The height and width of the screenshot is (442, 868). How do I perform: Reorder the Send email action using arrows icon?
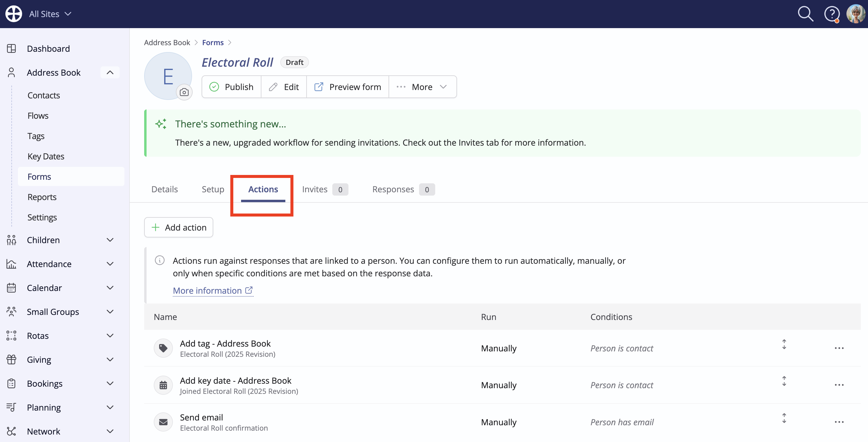pos(784,418)
